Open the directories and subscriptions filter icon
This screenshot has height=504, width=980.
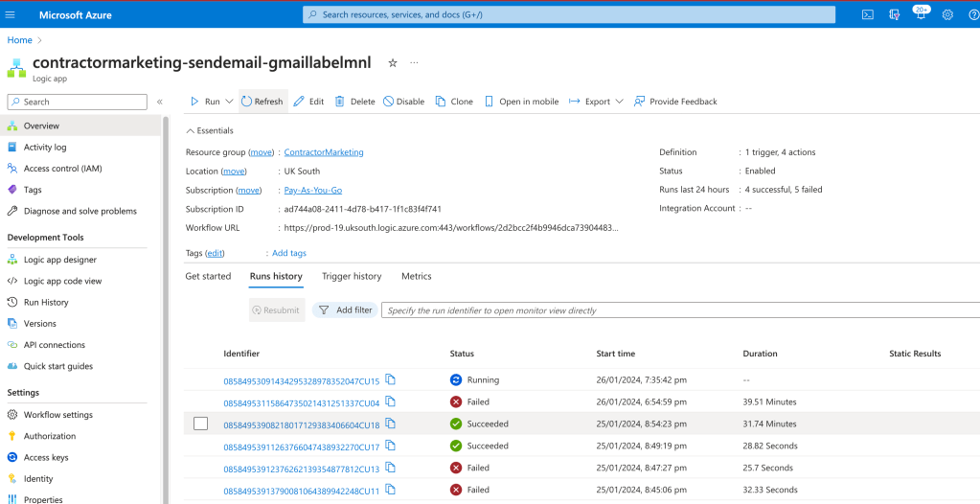point(895,14)
